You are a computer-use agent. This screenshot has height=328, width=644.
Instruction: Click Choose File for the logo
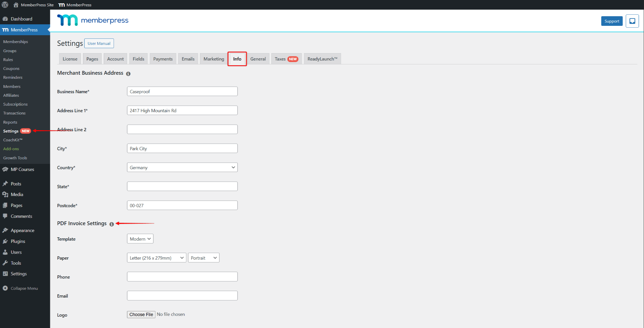pos(141,315)
